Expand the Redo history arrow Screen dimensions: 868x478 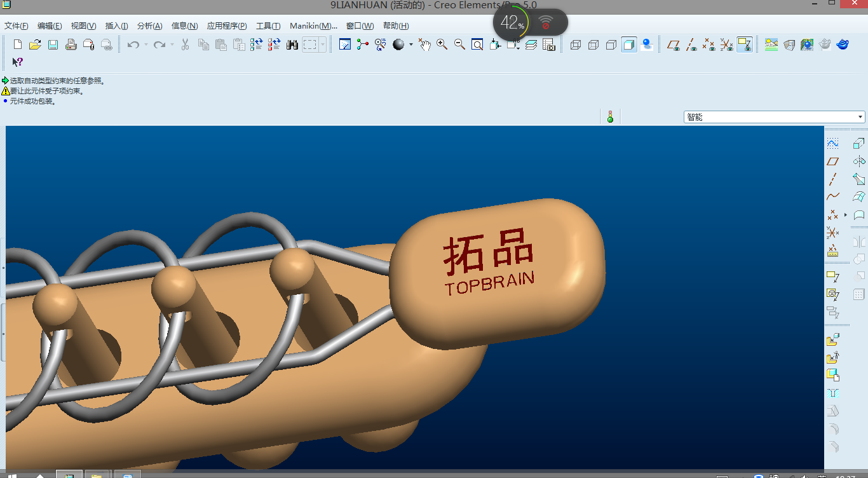click(x=172, y=44)
